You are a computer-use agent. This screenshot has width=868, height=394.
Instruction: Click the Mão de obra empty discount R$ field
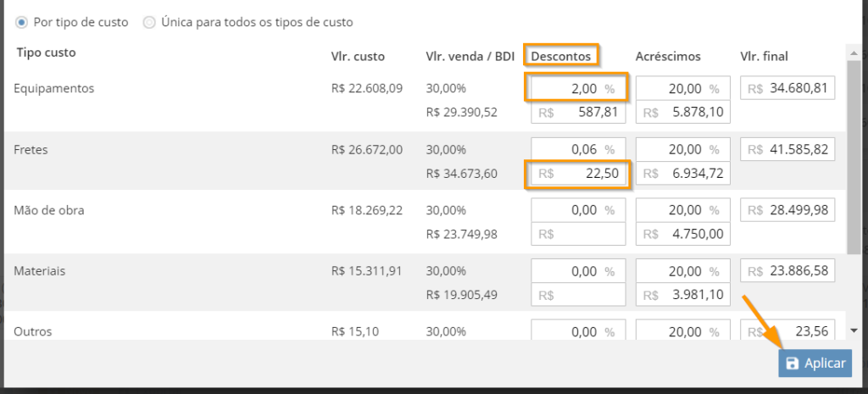click(578, 234)
